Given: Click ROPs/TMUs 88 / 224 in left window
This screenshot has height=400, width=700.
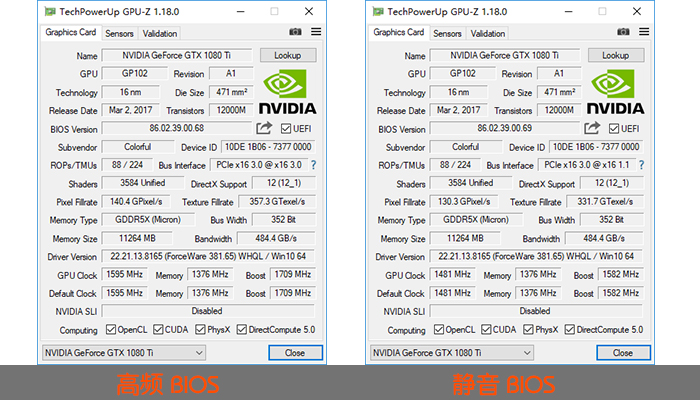Looking at the screenshot, I should pos(127,165).
